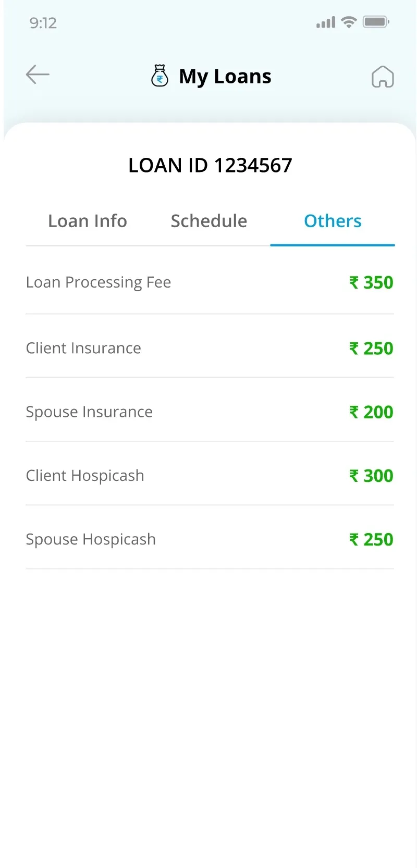
Task: Click the rupee symbol beside Spouse Hospicash
Action: click(353, 539)
